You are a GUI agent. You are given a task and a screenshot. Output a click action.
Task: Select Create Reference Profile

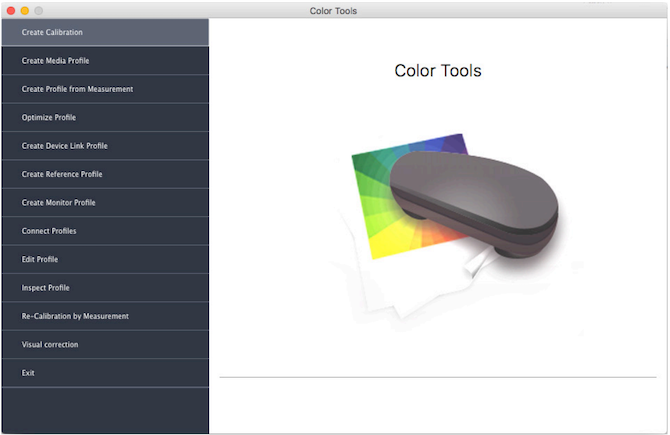pyautogui.click(x=104, y=174)
